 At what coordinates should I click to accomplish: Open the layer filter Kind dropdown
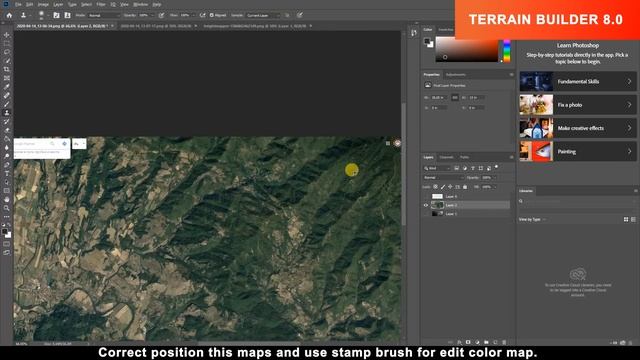pos(437,168)
